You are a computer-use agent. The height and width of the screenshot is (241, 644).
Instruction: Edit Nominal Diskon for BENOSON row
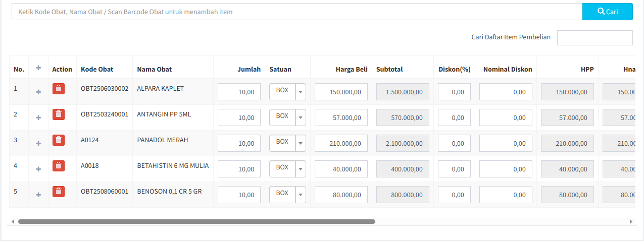[x=506, y=195]
